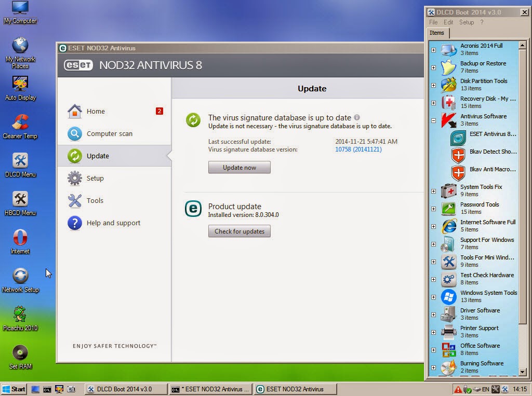The width and height of the screenshot is (532, 396).
Task: Select the DLCD Menu desktop icon
Action: coord(20,165)
